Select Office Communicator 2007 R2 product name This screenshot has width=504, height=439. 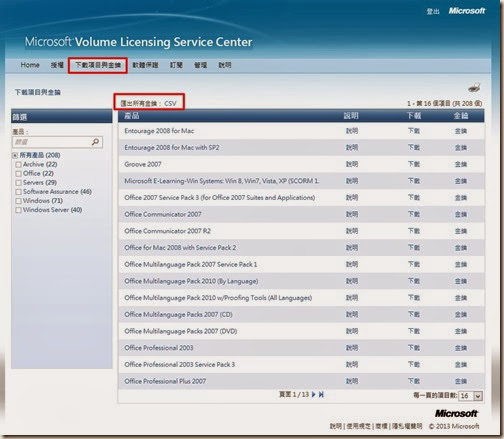tap(167, 231)
